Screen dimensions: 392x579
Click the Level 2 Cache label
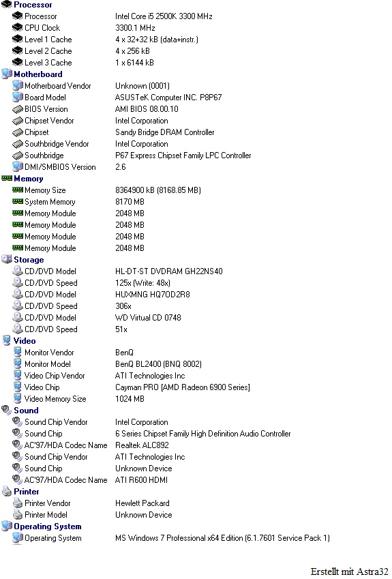(48, 51)
